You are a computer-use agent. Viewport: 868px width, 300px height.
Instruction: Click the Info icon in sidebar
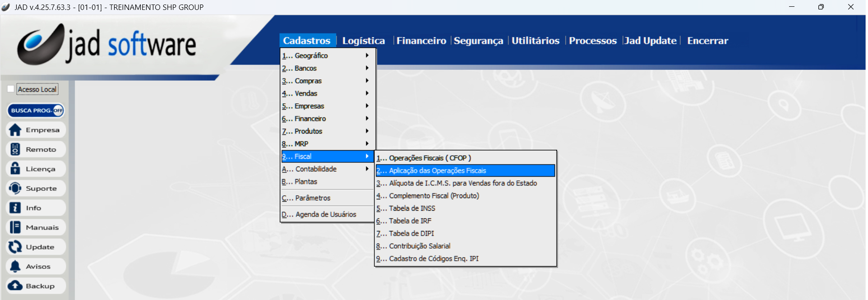click(x=15, y=208)
